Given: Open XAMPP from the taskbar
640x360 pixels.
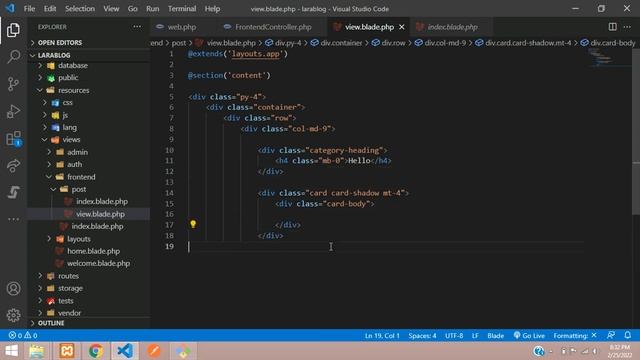Looking at the screenshot, I should (x=67, y=351).
